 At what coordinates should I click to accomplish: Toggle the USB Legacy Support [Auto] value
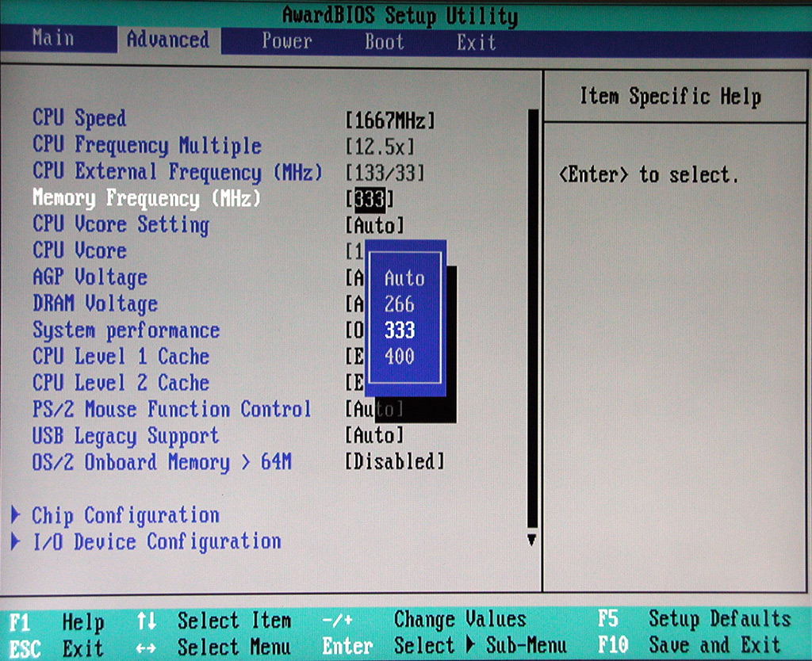[x=374, y=435]
